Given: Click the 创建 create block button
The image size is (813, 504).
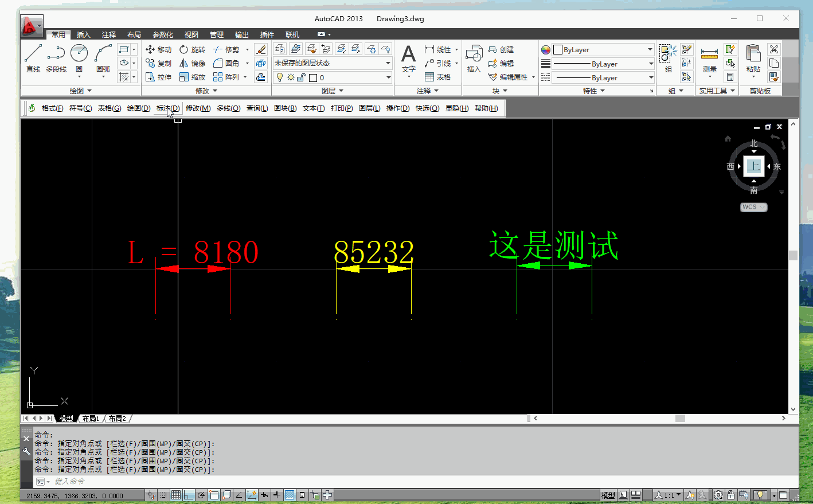Looking at the screenshot, I should pyautogui.click(x=501, y=49).
